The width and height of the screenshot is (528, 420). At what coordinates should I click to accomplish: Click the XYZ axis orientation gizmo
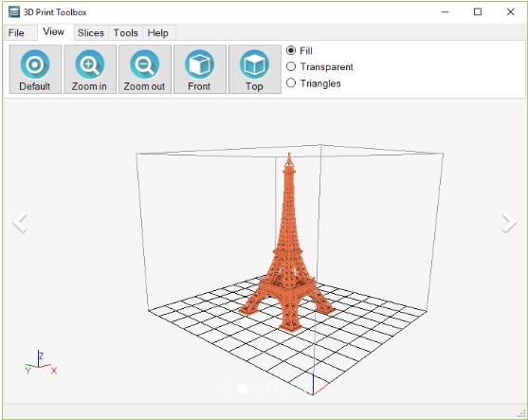point(41,362)
